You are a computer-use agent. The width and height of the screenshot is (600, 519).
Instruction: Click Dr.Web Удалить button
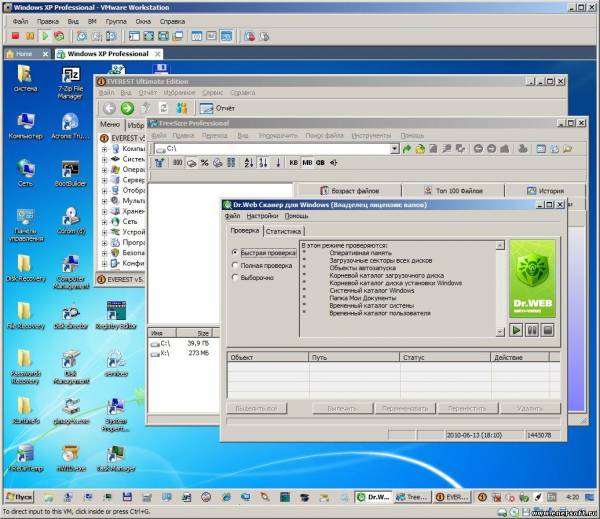tap(530, 408)
